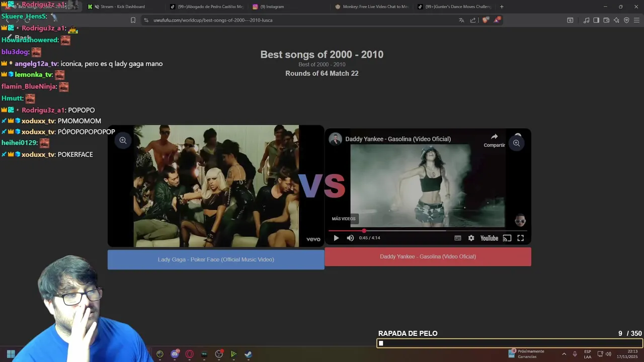This screenshot has height=362, width=644.
Task: Open Brave VPN shield icon
Action: 626,20
